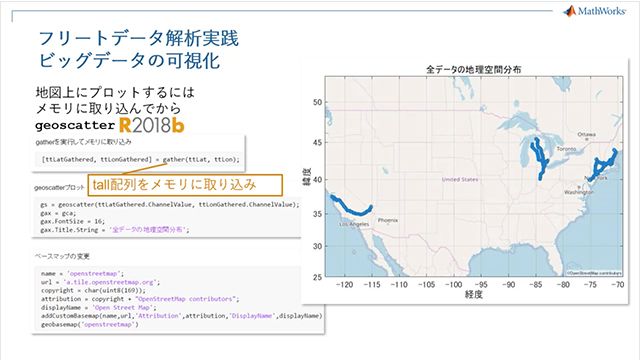
Task: Click the 'United States' map label
Action: coord(460,179)
